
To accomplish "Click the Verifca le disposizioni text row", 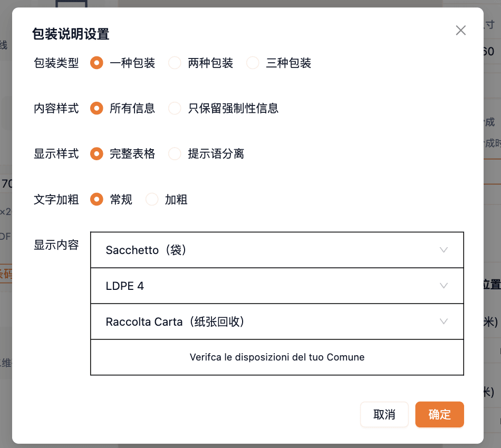I will (277, 357).
